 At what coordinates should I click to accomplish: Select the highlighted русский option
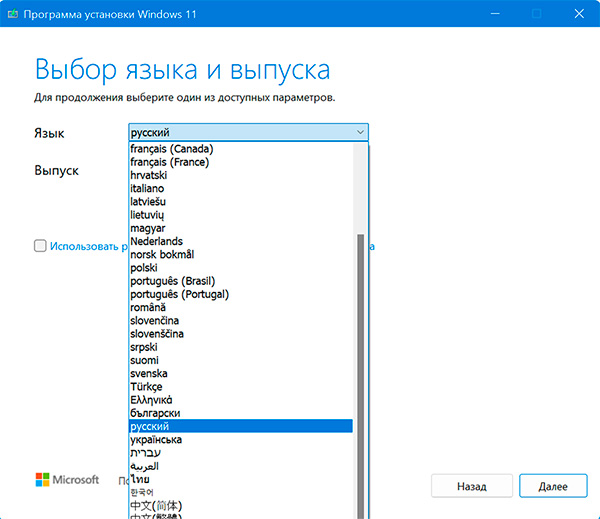pos(150,427)
